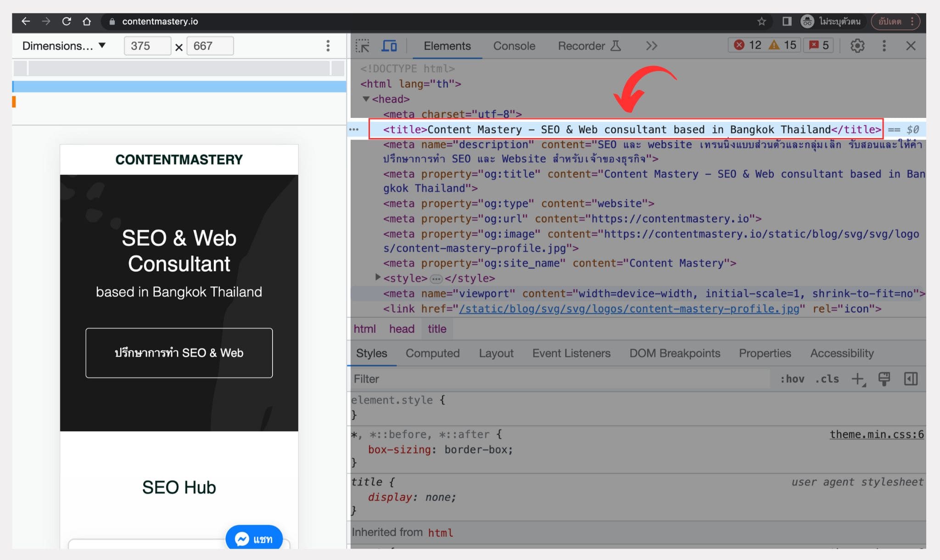Viewport: 940px width, 560px height.
Task: Click the styles Filter field
Action: (x=560, y=379)
